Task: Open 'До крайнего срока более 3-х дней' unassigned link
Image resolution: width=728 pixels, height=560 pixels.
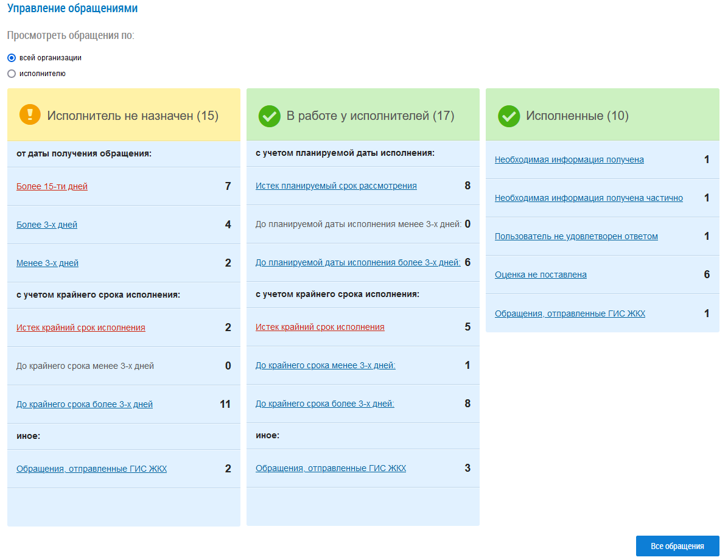Action: tap(85, 404)
